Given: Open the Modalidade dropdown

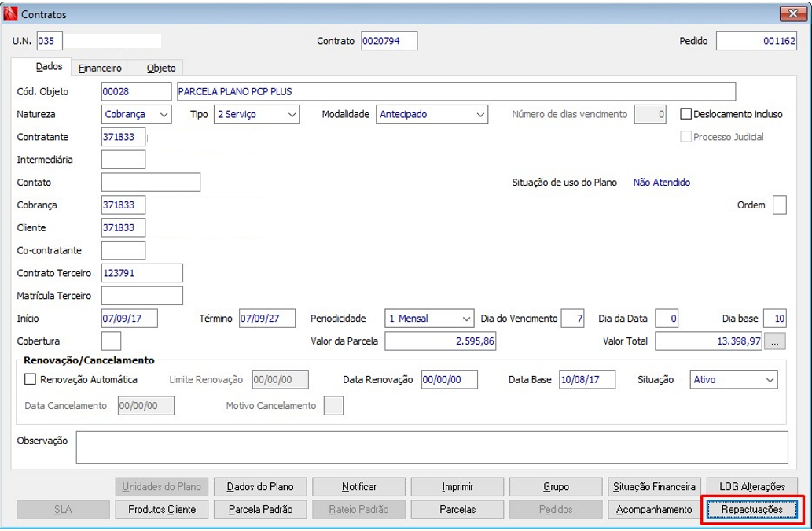Looking at the screenshot, I should [x=432, y=115].
